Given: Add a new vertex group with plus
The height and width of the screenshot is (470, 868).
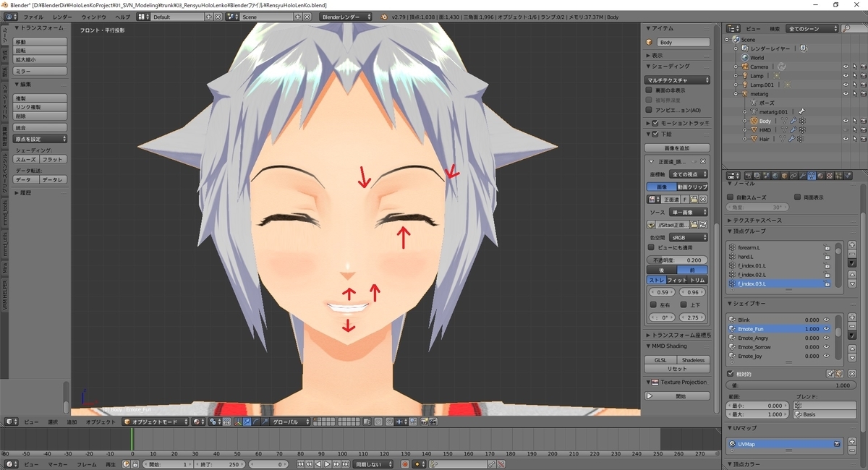Looking at the screenshot, I should pos(851,245).
